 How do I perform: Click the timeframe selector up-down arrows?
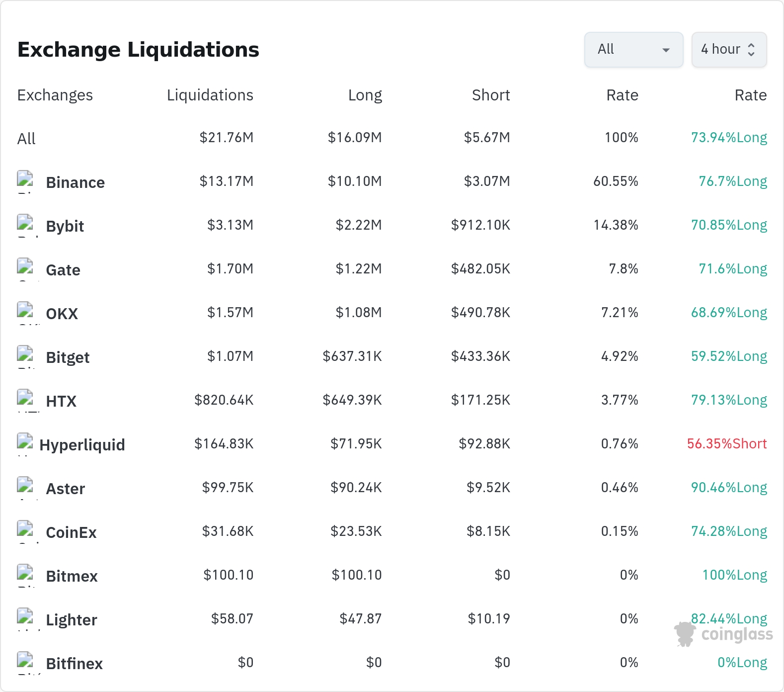point(751,49)
